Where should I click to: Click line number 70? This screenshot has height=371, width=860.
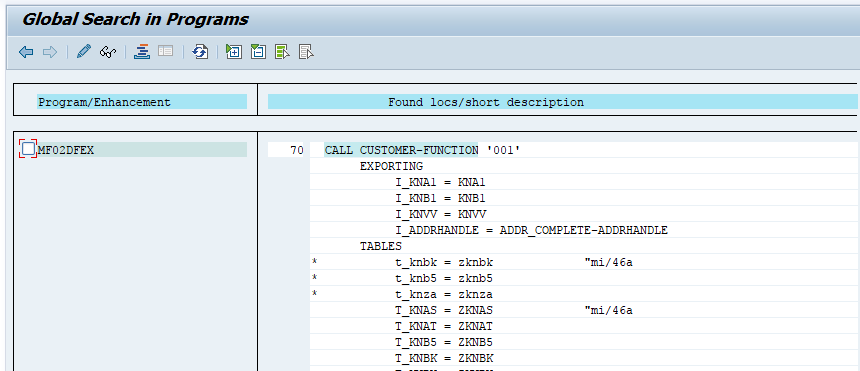(296, 150)
